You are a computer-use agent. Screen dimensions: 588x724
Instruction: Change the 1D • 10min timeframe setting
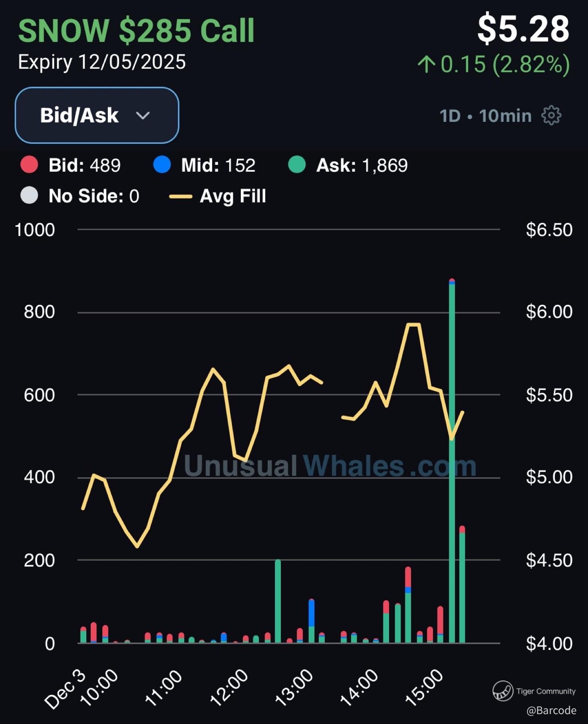coord(485,116)
